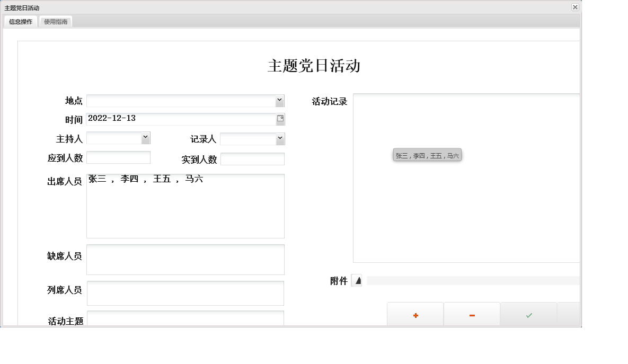This screenshot has height=364, width=628.
Task: Click inside the 实到人数 input field
Action: (x=253, y=158)
